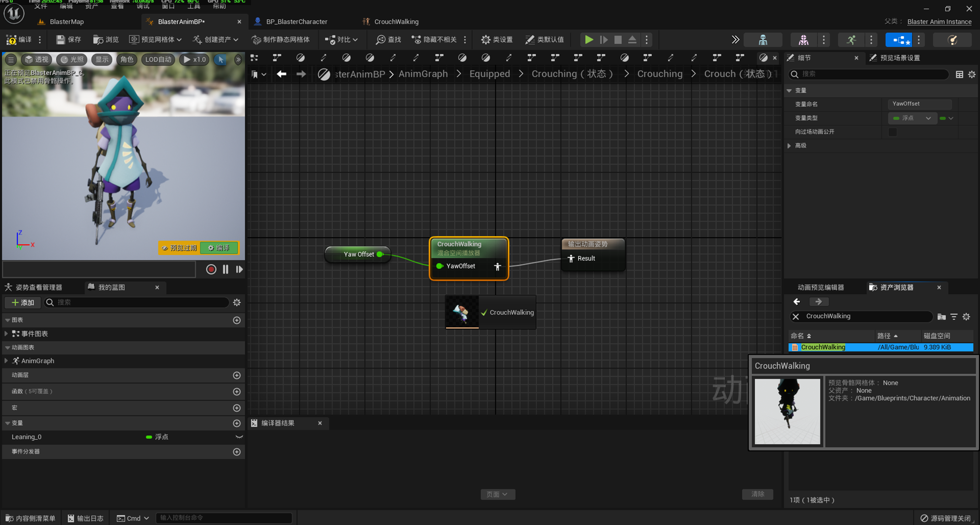This screenshot has height=525, width=980.
Task: Switch to BP_BlasterCharacter tab
Action: [x=296, y=22]
